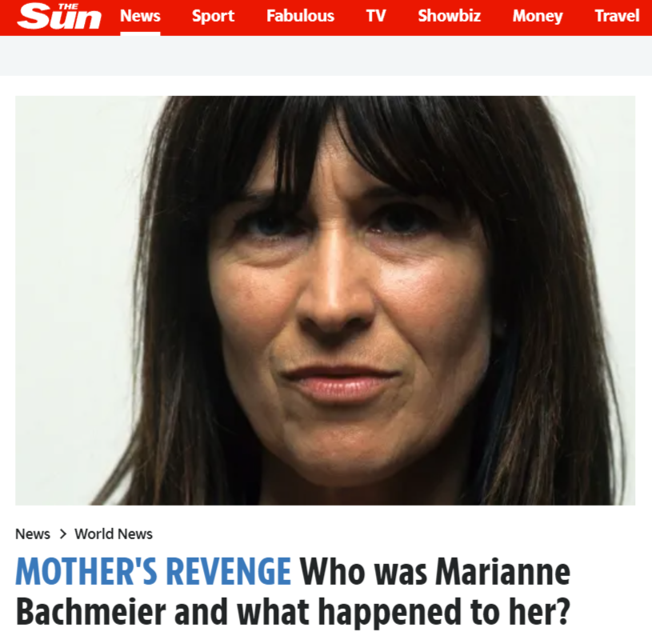
Task: Click the News breadcrumb link
Action: [33, 534]
